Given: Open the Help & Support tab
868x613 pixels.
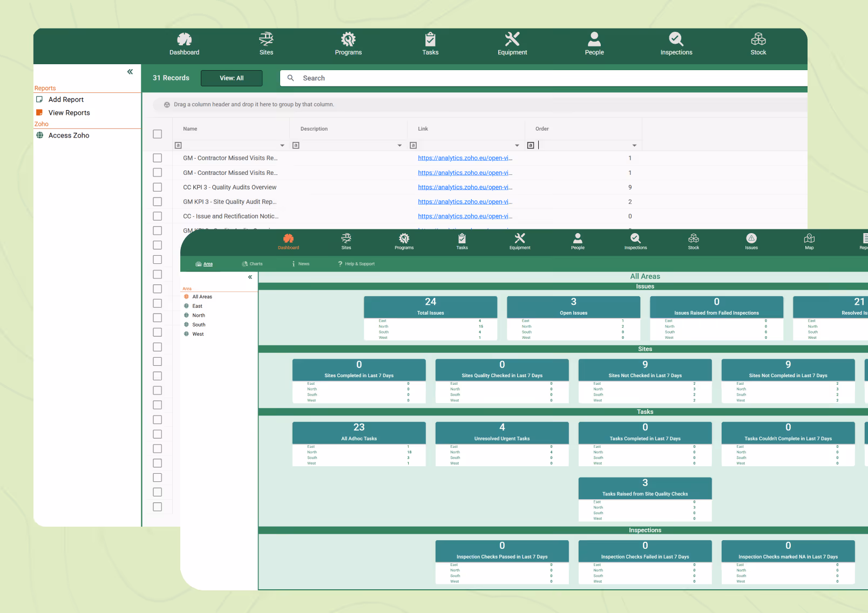Looking at the screenshot, I should pyautogui.click(x=356, y=264).
